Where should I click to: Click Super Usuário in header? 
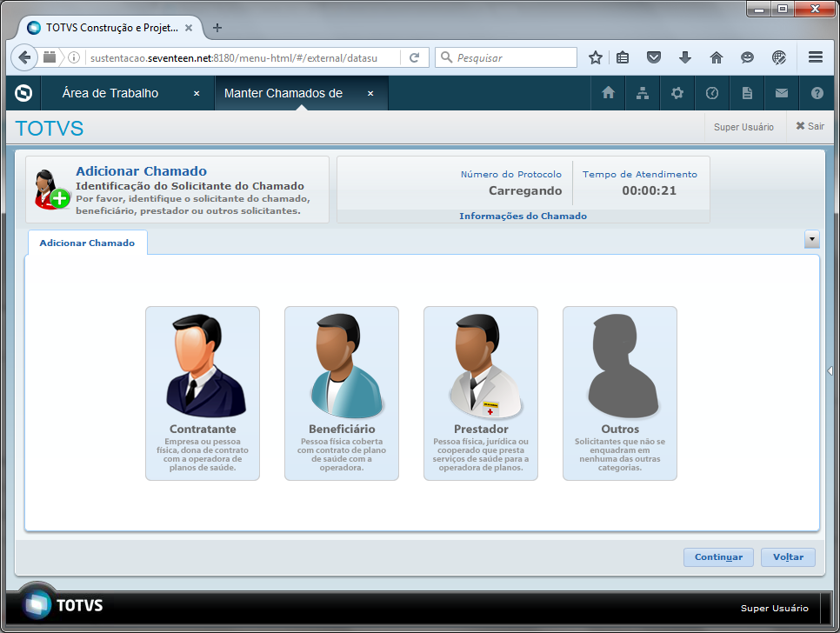(x=743, y=127)
